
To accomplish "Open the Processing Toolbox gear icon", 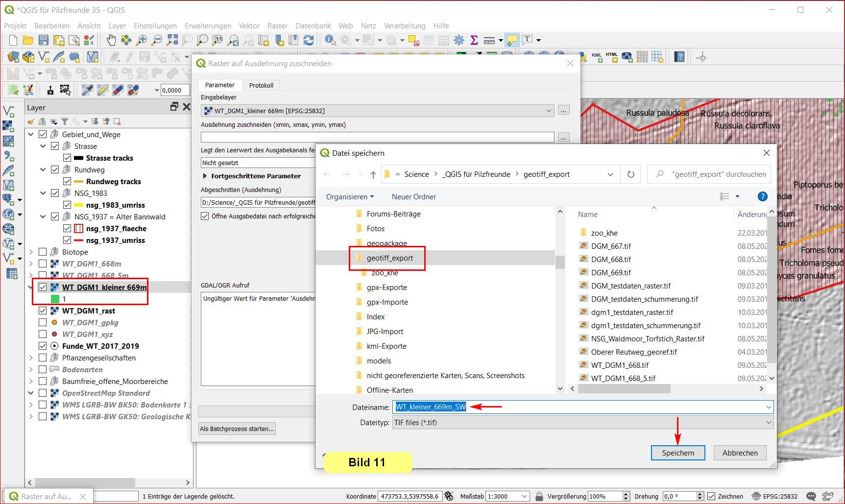I will tap(459, 40).
